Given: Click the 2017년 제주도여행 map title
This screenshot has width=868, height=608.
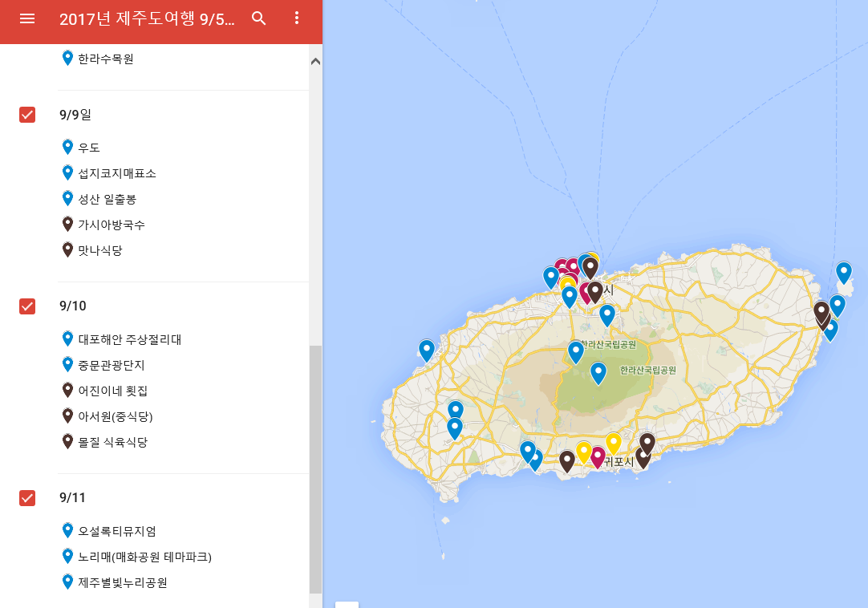Looking at the screenshot, I should pos(147,18).
